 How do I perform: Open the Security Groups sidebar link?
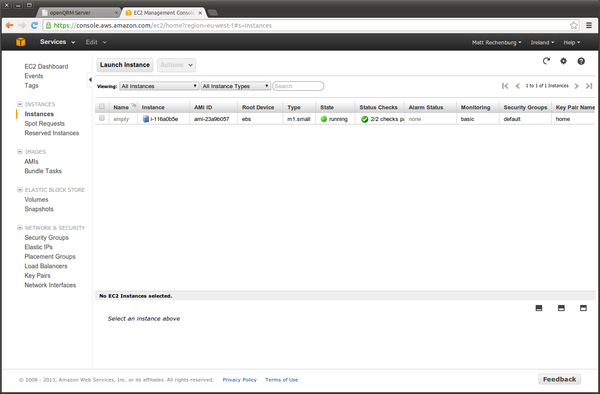point(47,238)
